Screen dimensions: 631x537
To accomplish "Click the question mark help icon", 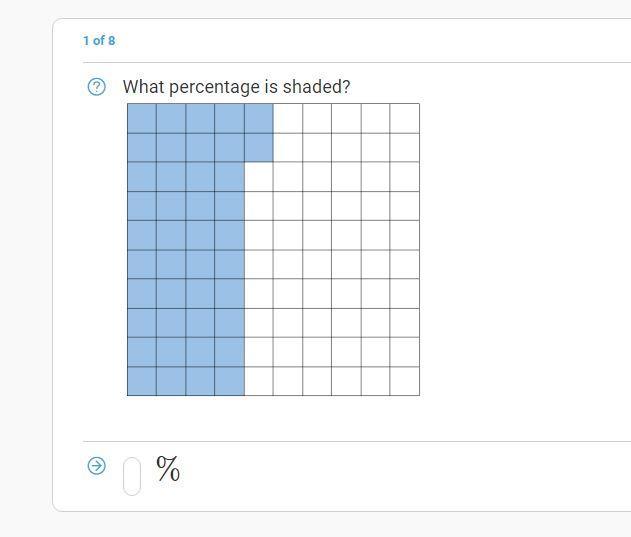I will pyautogui.click(x=97, y=87).
